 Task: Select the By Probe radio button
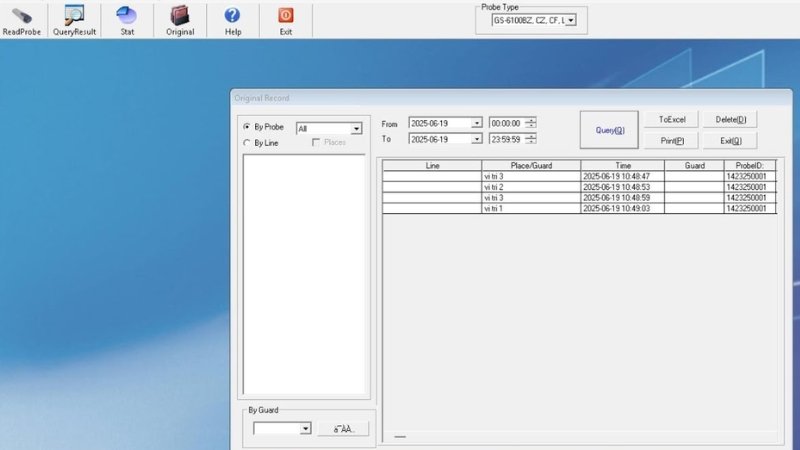(247, 127)
